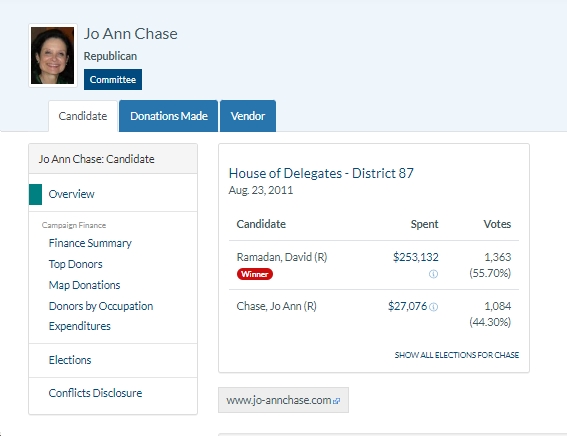
Task: Open Conflicts Disclosure section
Action: click(x=95, y=393)
